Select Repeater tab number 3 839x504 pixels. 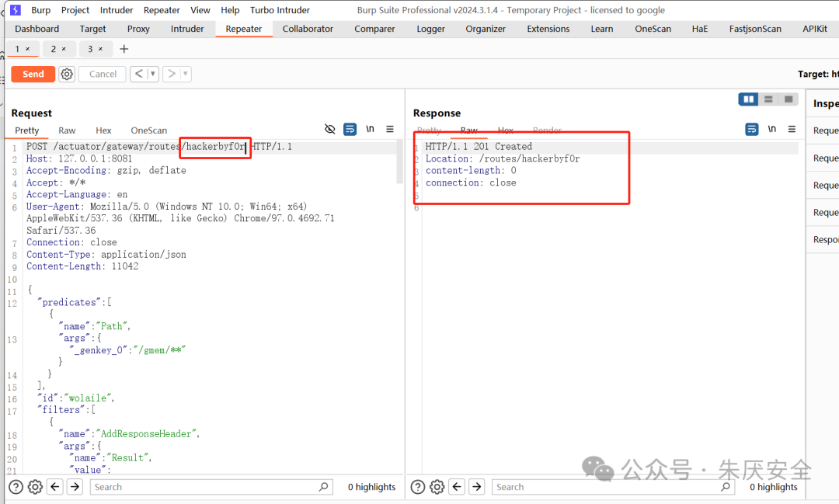click(90, 49)
